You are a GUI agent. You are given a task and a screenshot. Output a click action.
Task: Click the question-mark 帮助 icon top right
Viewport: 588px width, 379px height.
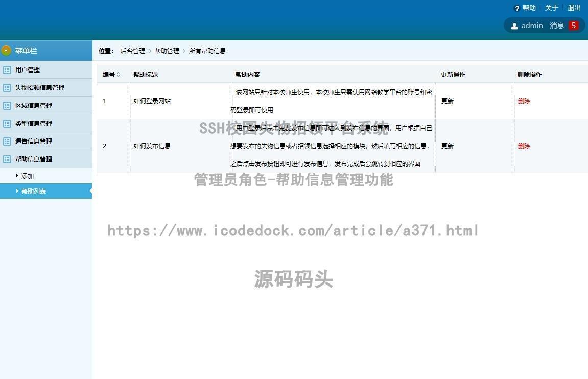pyautogui.click(x=517, y=8)
